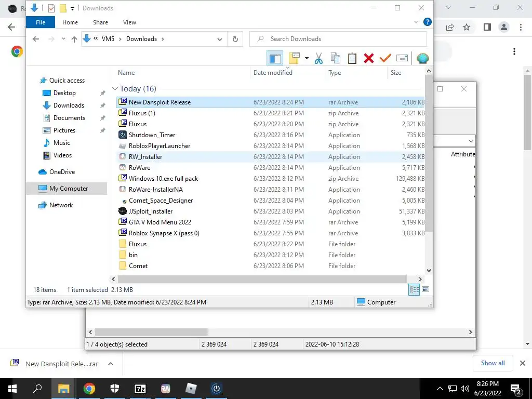
Task: Open the Roblox taskbar icon
Action: coord(191,389)
